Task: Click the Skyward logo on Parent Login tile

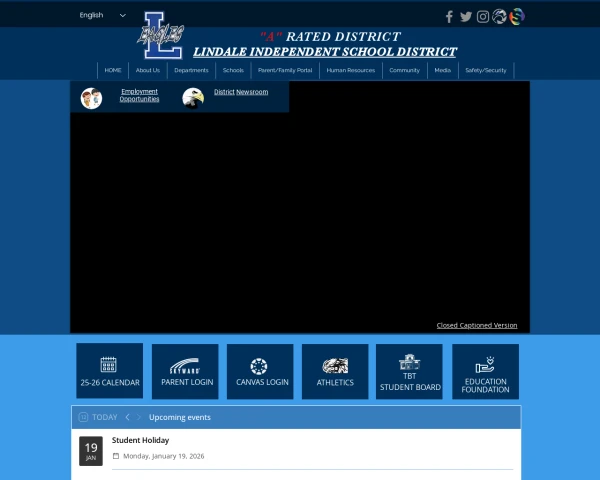Action: click(x=185, y=366)
